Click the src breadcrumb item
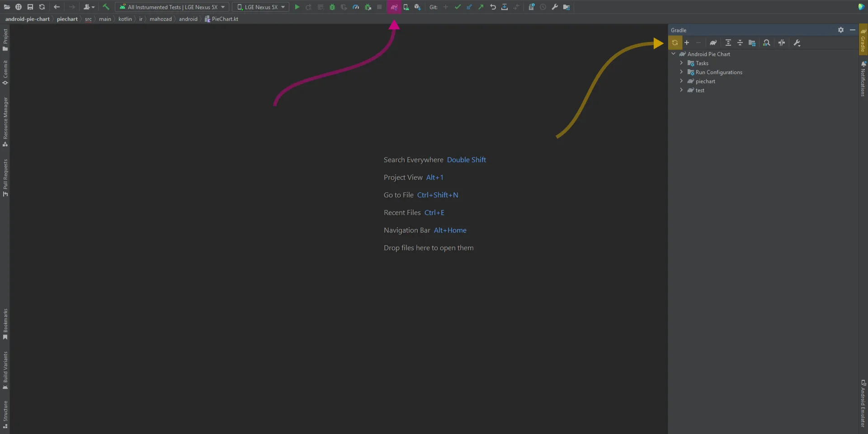This screenshot has height=434, width=868. click(x=88, y=19)
